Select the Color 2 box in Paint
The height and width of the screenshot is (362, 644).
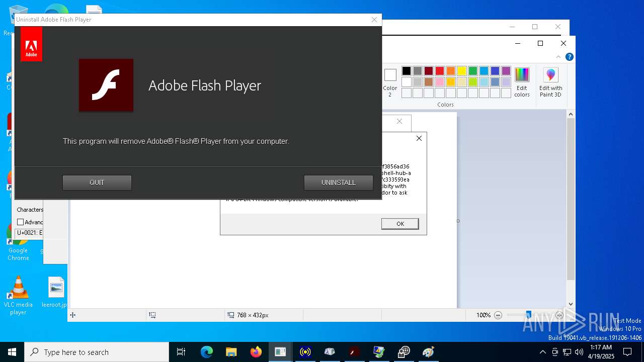[390, 82]
